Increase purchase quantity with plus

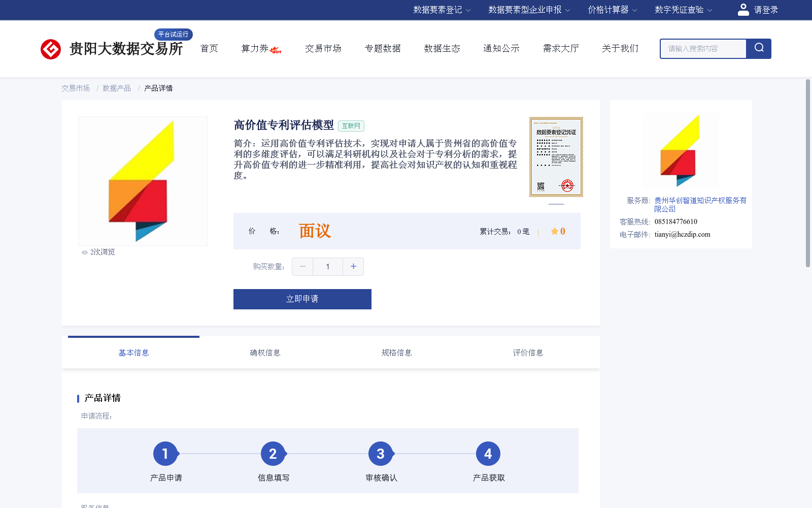tap(353, 267)
